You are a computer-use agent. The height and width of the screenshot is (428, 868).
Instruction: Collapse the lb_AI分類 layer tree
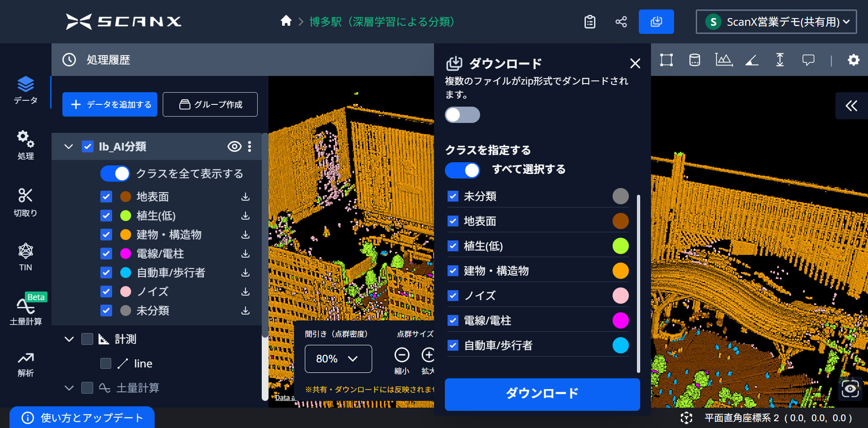click(x=69, y=146)
